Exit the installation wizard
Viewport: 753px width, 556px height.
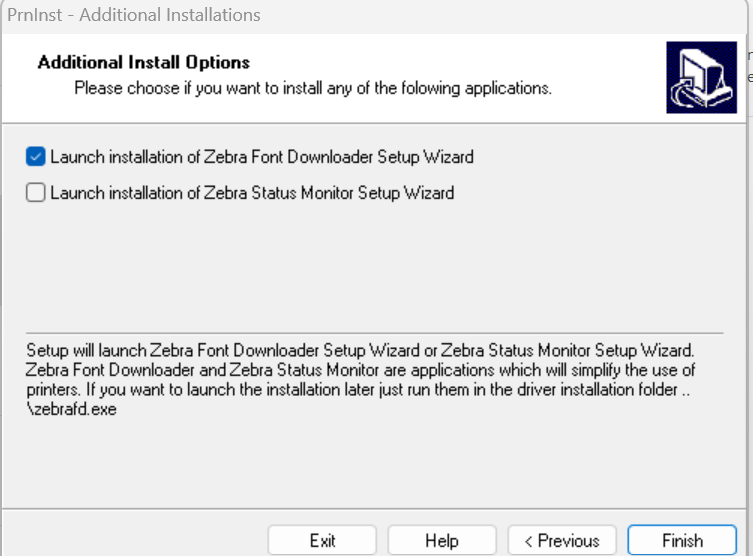322,541
